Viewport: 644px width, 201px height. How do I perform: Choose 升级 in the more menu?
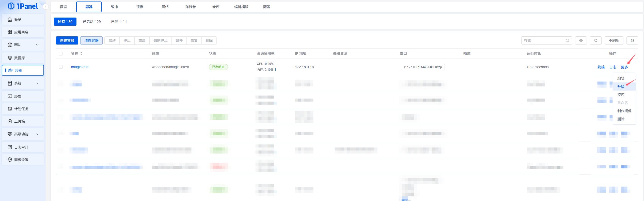(624, 87)
